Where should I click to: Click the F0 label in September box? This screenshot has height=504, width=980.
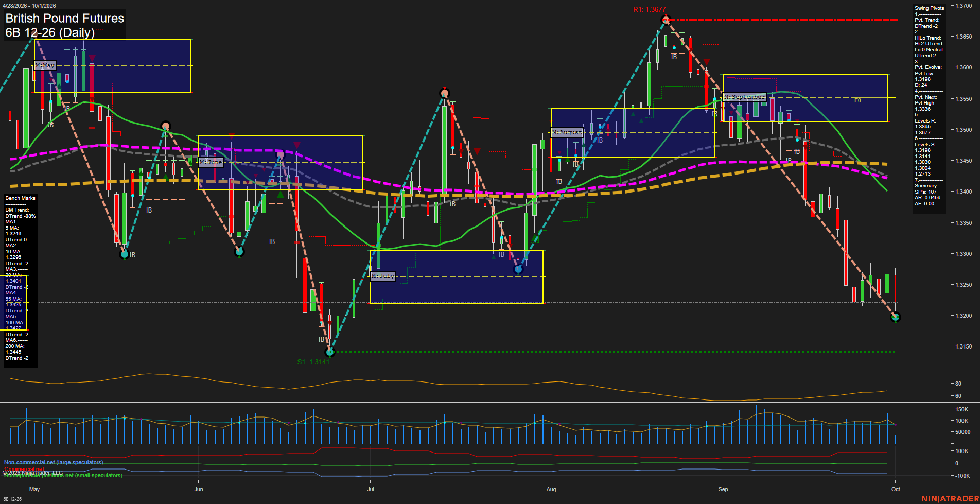pos(857,101)
